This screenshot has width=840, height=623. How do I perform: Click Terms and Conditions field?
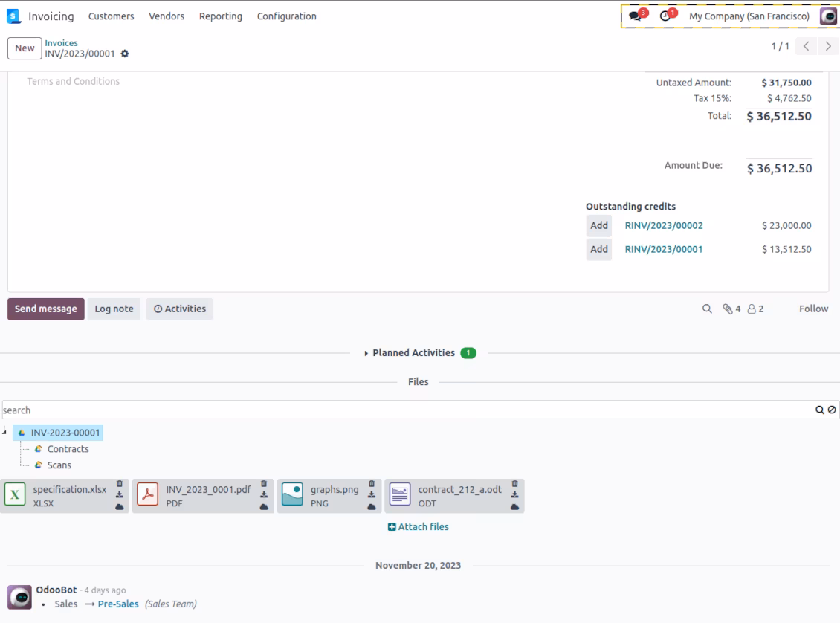[74, 82]
